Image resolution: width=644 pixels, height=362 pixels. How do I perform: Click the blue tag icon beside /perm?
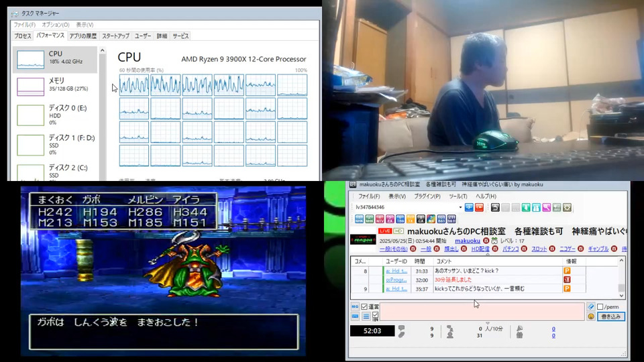(591, 306)
